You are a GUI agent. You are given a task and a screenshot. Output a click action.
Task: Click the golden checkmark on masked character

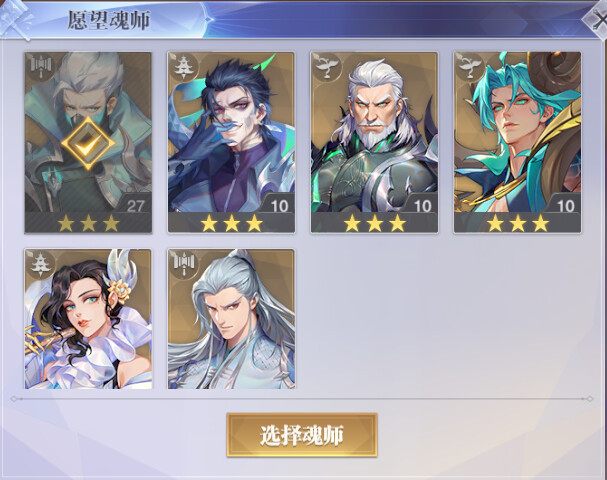pyautogui.click(x=88, y=144)
